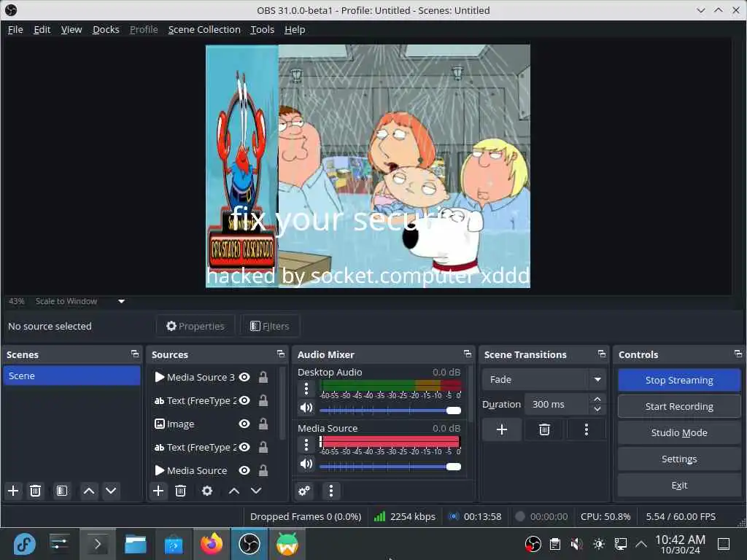Image resolution: width=747 pixels, height=560 pixels.
Task: Add a new source with plus icon
Action: click(x=158, y=491)
